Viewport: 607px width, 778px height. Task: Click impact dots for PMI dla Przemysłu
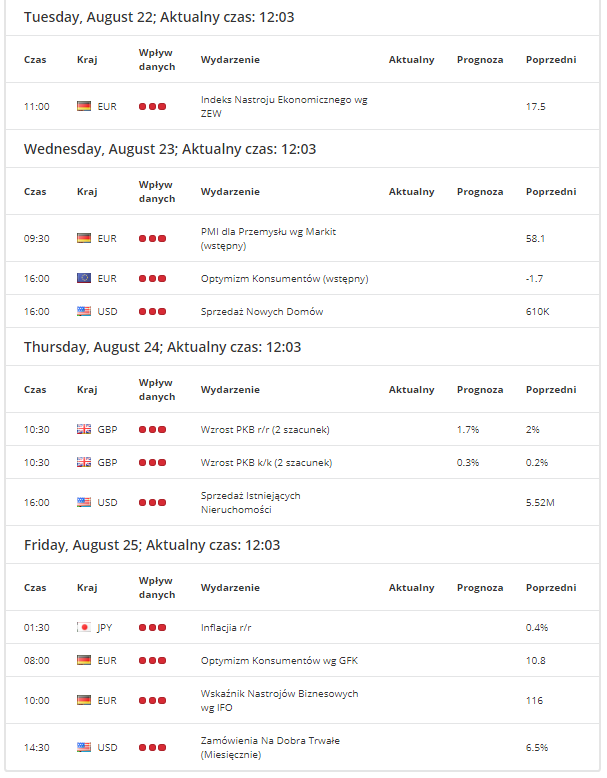click(x=152, y=238)
